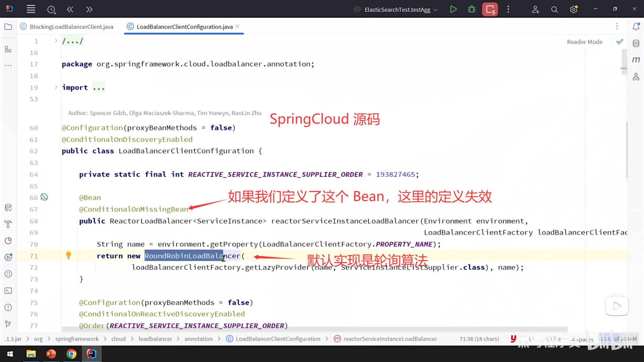Run ElasticSearchTest.testAgg with the green play icon
This screenshot has width=644, height=362.
[453, 9]
